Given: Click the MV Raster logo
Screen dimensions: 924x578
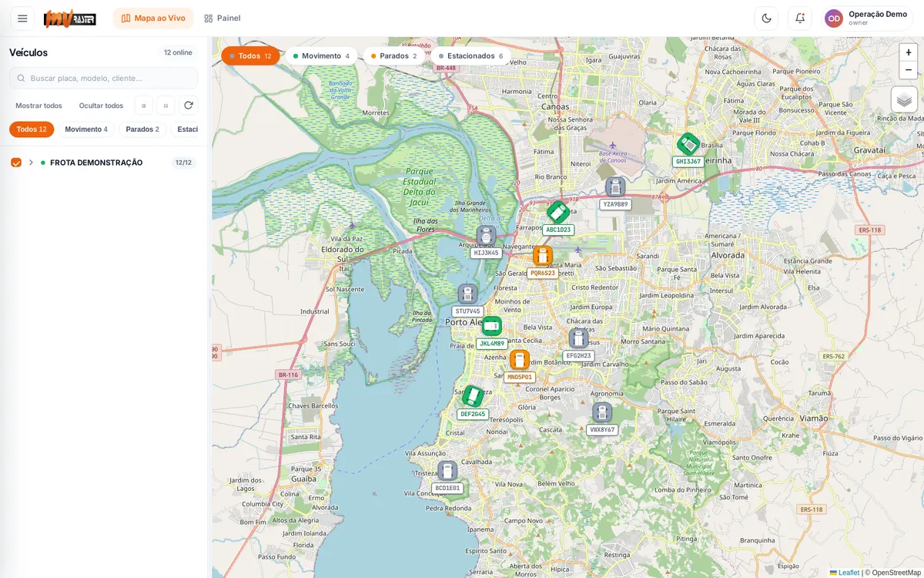Looking at the screenshot, I should coord(70,18).
